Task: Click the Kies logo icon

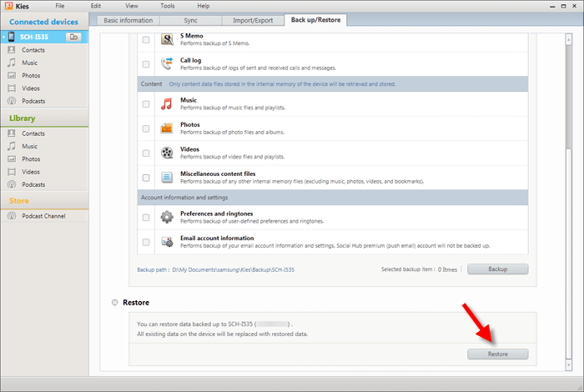Action: click(9, 6)
